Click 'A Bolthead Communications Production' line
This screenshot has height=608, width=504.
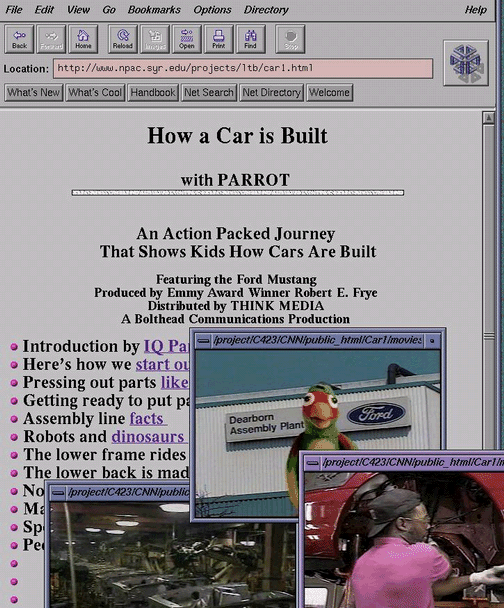(x=235, y=319)
